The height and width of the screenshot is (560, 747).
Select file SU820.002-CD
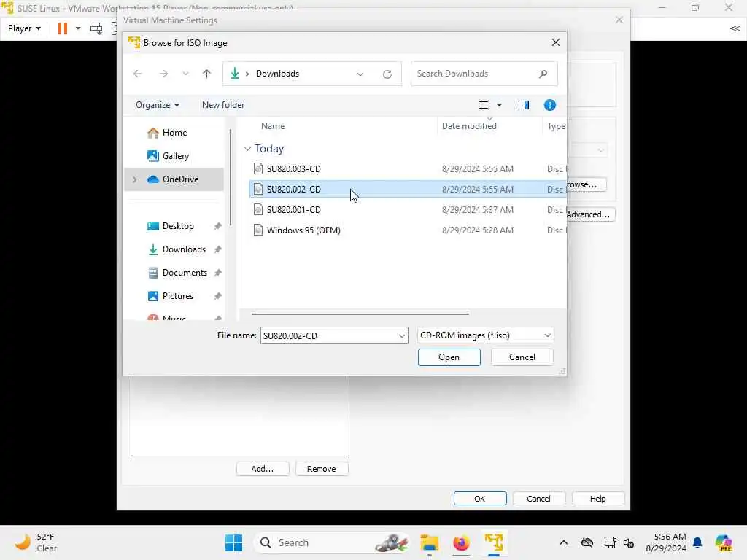point(407,190)
